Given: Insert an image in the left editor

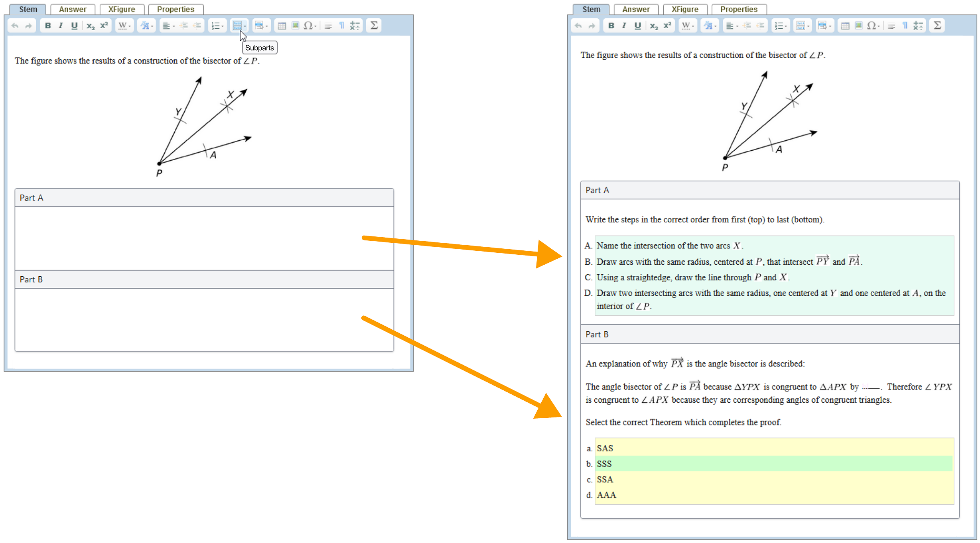Looking at the screenshot, I should pyautogui.click(x=295, y=26).
